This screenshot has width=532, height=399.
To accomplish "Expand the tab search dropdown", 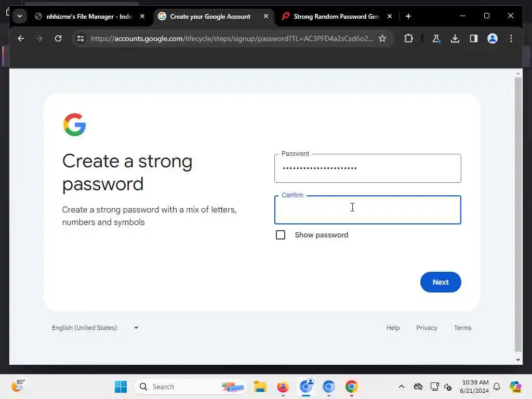I will point(20,16).
